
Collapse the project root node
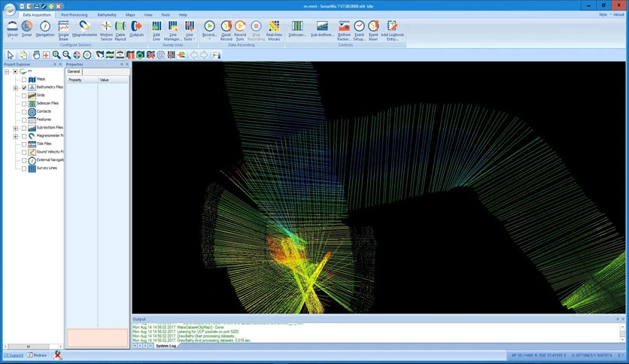click(x=7, y=71)
